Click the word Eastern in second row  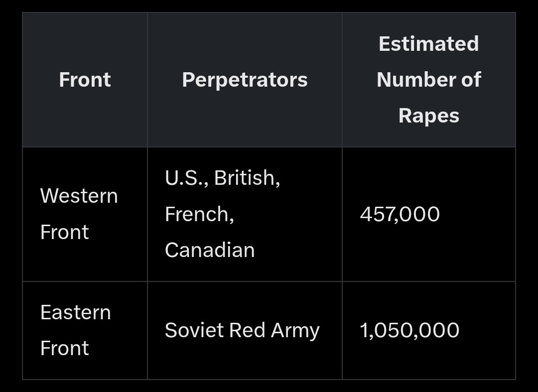click(x=76, y=312)
